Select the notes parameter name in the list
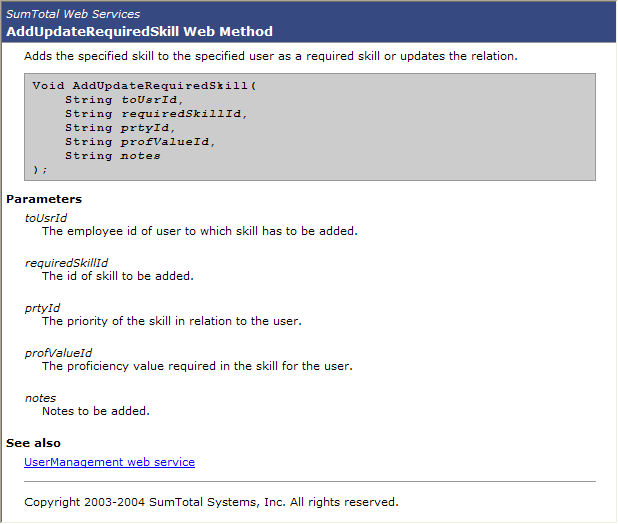 tap(40, 398)
